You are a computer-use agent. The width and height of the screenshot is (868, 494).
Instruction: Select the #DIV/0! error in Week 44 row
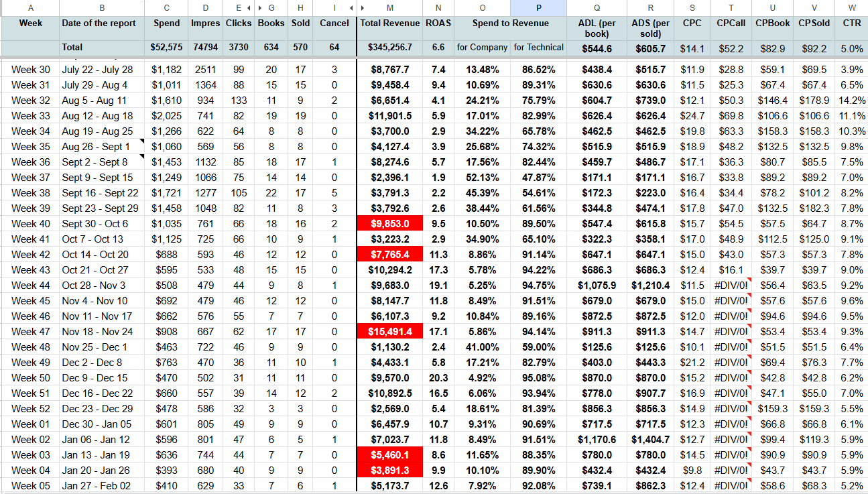pos(731,286)
